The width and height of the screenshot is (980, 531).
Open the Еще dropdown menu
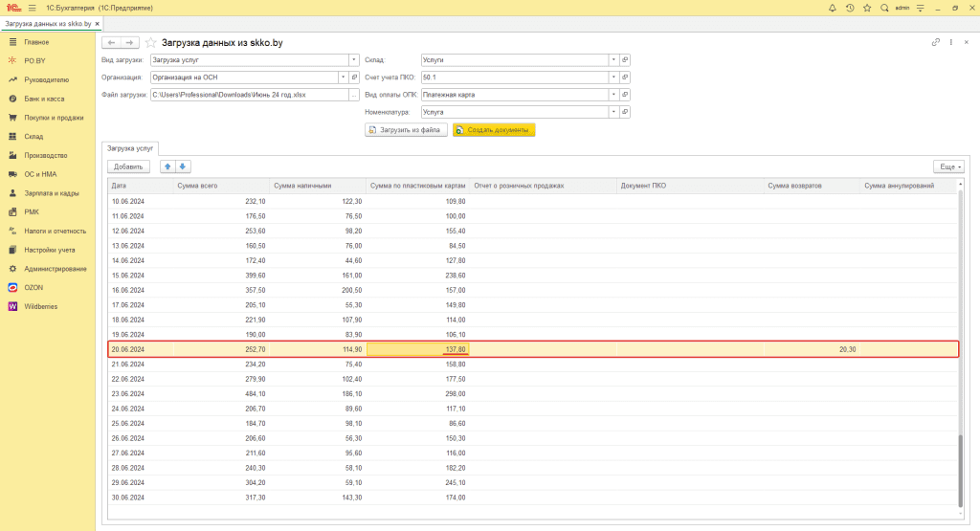tap(947, 166)
